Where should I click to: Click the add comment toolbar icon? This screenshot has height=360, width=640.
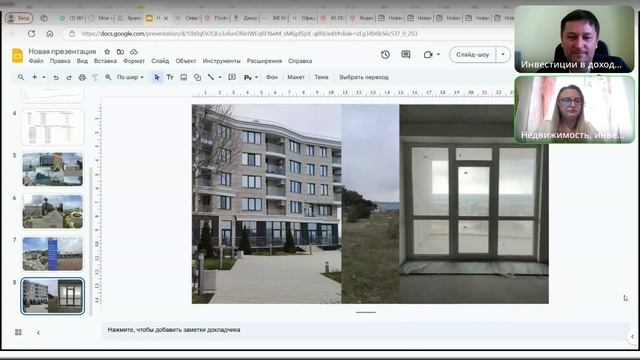232,77
